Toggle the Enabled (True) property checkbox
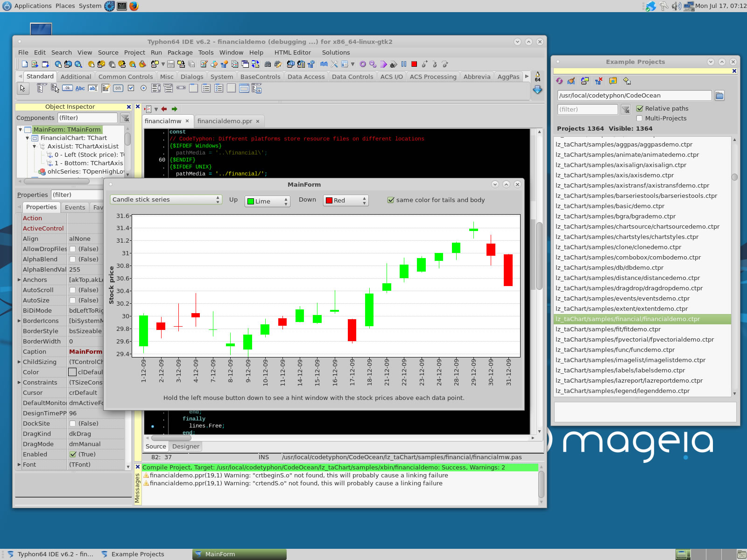The image size is (747, 560). coord(73,454)
